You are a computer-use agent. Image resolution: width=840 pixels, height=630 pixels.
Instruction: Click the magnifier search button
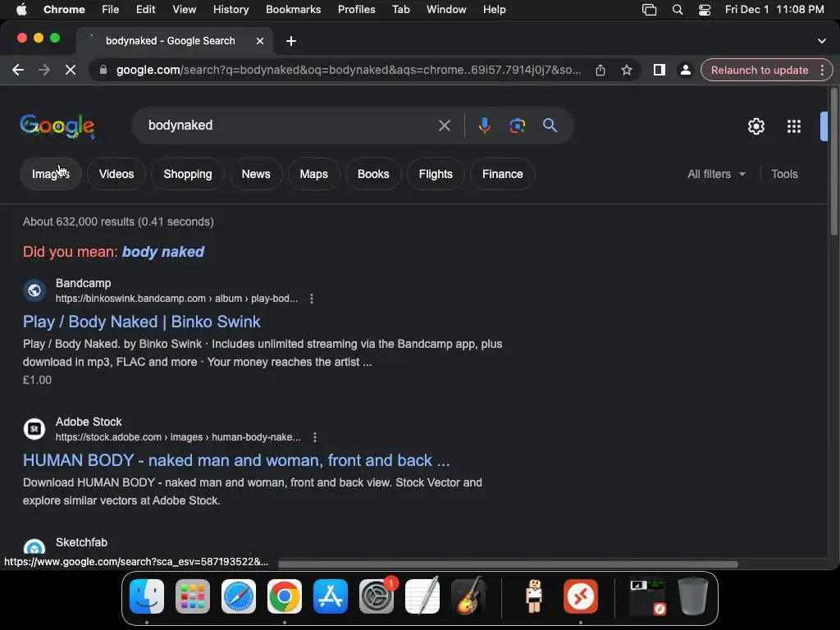[550, 126]
